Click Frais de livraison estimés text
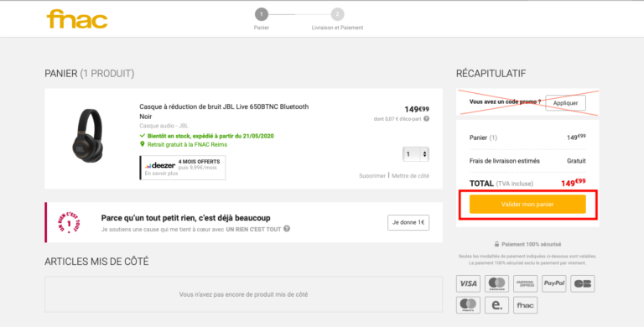The image size is (644, 327). 504,161
